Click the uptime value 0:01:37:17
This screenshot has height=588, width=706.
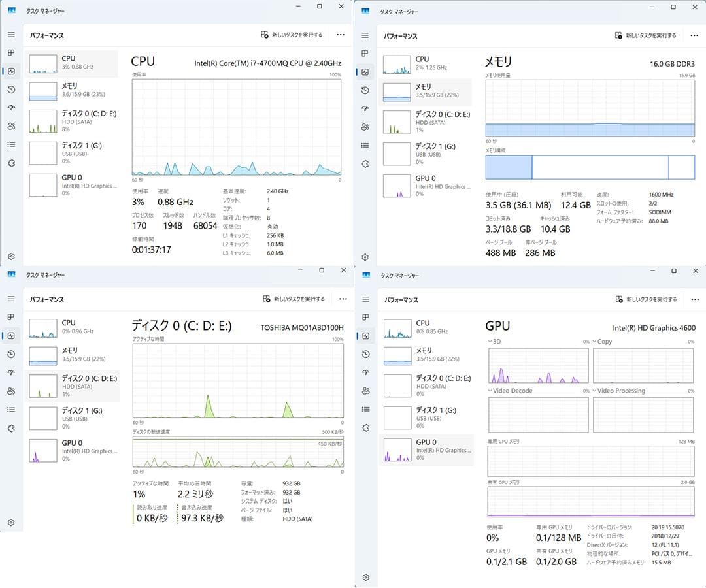(151, 250)
